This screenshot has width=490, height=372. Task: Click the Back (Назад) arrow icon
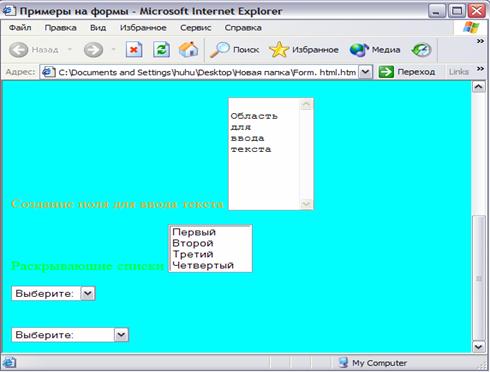tap(18, 50)
